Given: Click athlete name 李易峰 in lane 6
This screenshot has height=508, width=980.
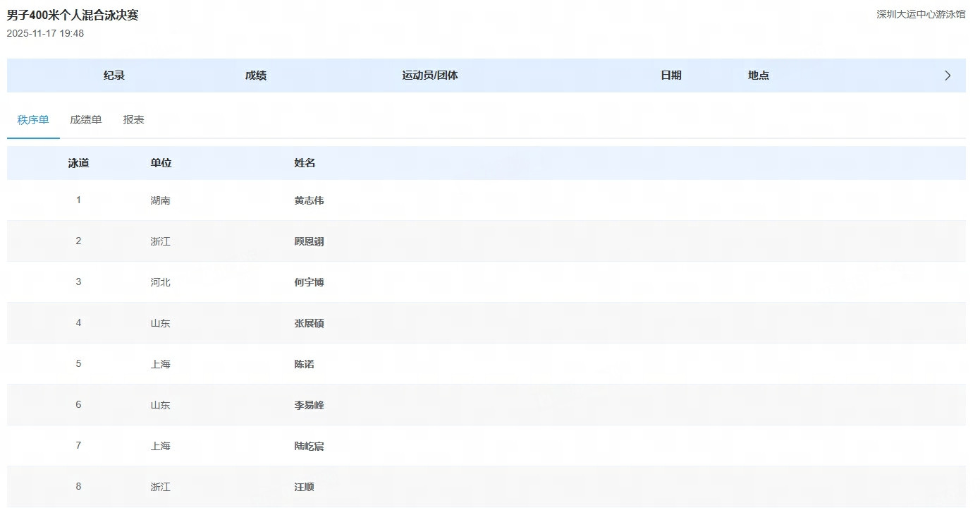Looking at the screenshot, I should tap(309, 405).
